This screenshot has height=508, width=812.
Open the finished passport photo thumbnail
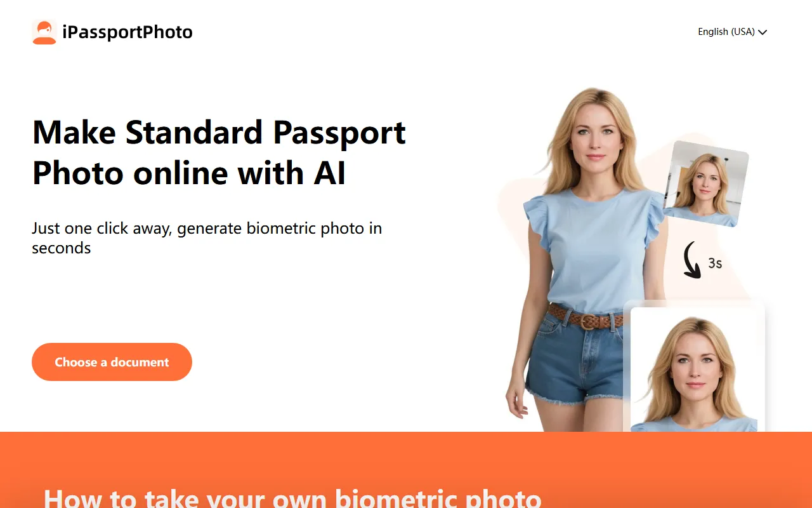click(x=694, y=370)
